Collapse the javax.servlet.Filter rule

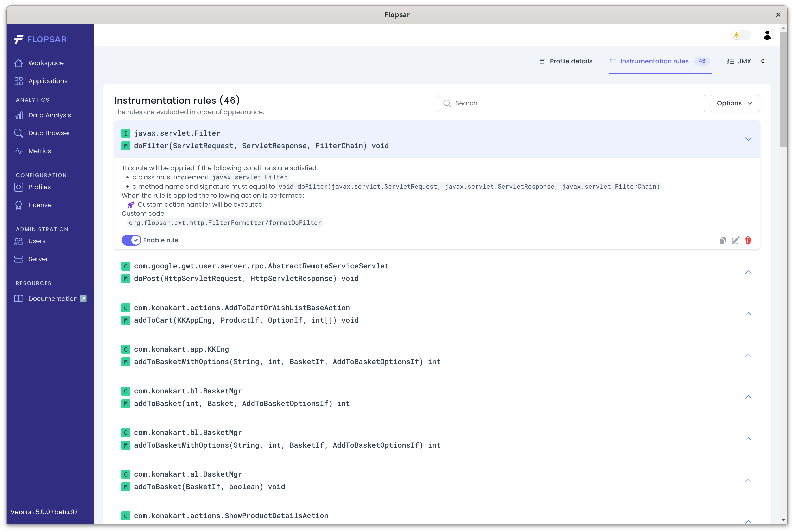748,139
